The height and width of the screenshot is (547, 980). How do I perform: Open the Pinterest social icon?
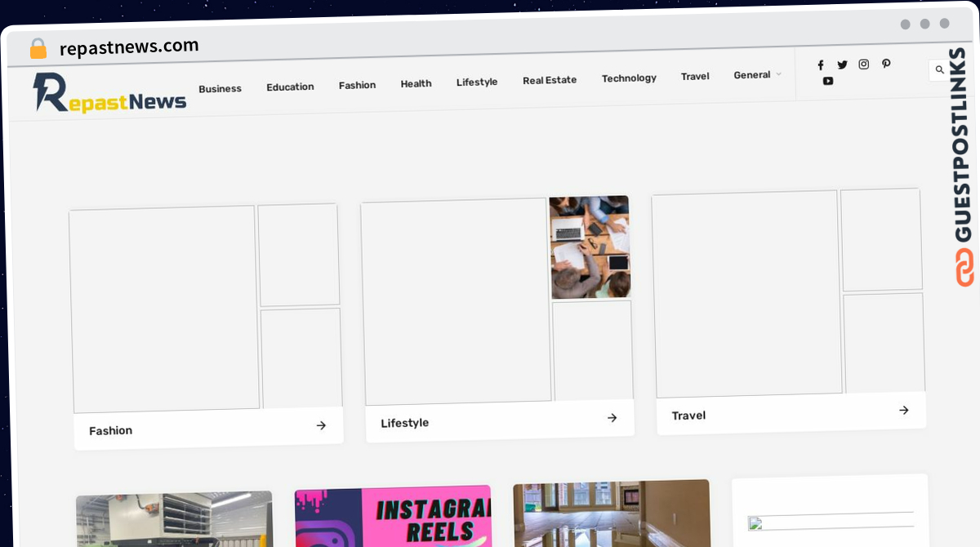[885, 64]
